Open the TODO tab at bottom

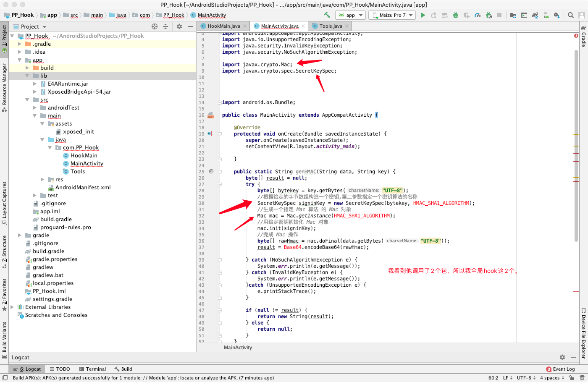60,369
